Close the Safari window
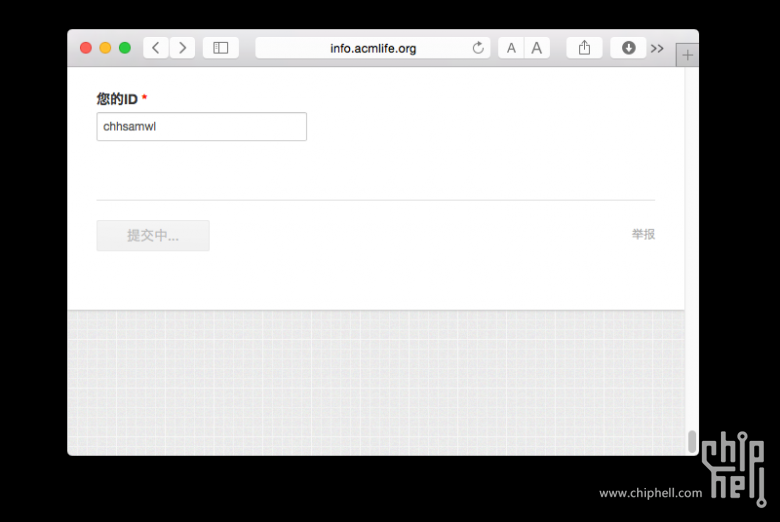The height and width of the screenshot is (522, 780). pos(86,48)
